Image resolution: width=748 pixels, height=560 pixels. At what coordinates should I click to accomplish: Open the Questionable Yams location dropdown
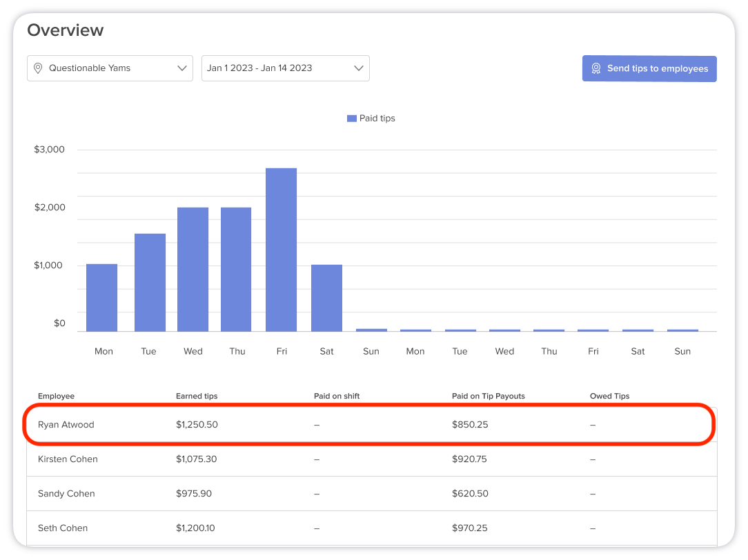(110, 68)
